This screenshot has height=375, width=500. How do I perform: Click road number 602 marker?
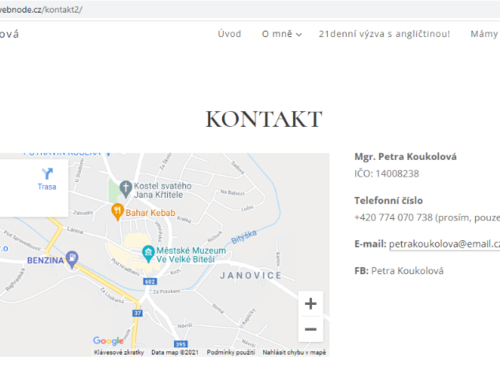(x=150, y=282)
